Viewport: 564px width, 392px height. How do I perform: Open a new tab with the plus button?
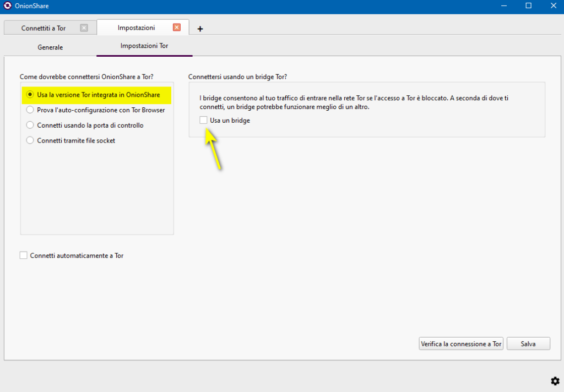[x=200, y=29]
